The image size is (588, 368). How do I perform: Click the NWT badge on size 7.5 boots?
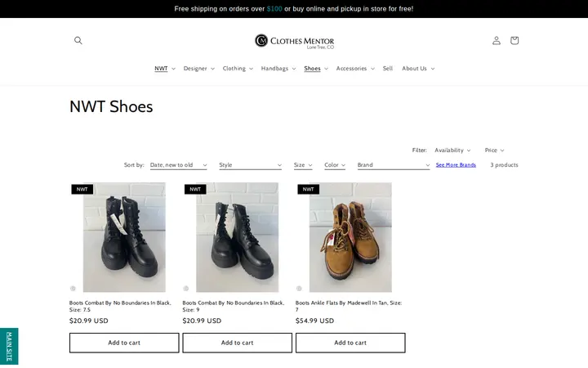pos(82,189)
